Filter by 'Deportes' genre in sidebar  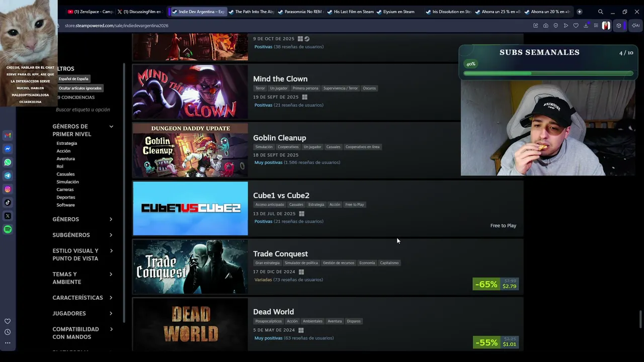point(66,197)
